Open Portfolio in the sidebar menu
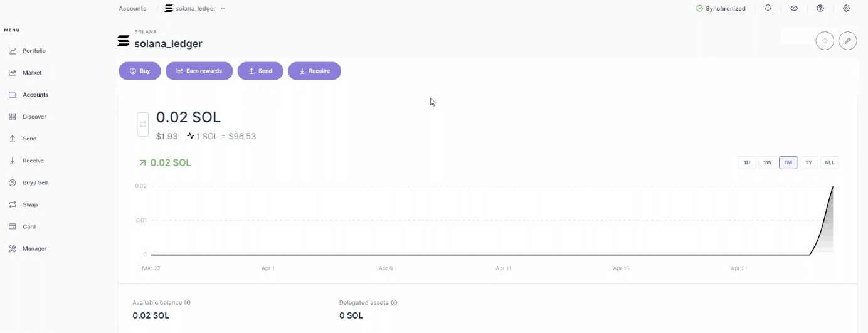This screenshot has height=333, width=868. [34, 51]
